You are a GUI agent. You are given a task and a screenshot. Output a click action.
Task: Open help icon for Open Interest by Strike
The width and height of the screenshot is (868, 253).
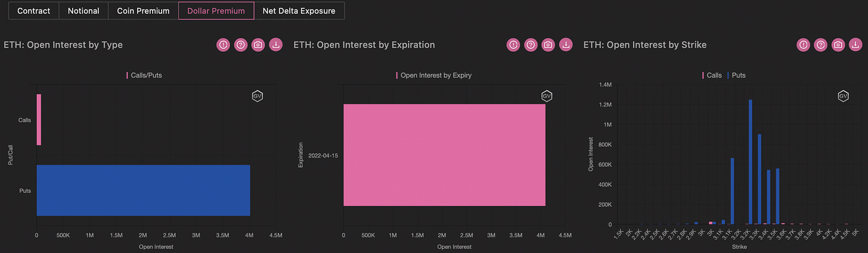pyautogui.click(x=821, y=45)
